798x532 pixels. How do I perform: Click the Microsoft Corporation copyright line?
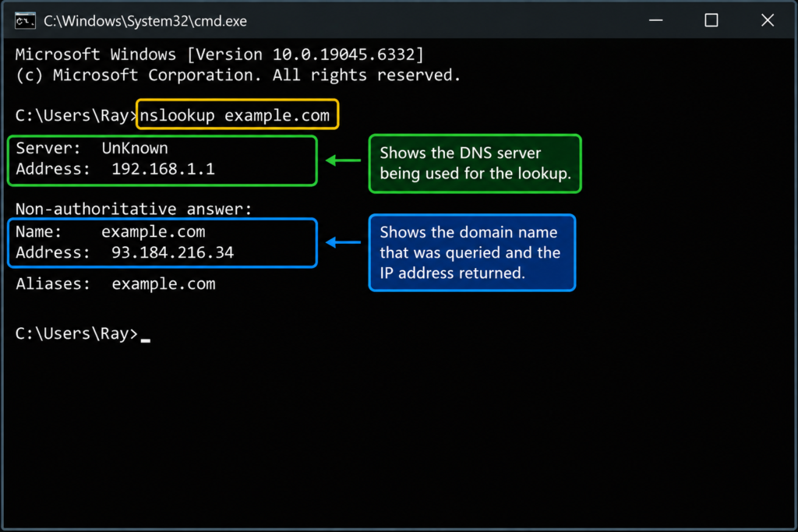(x=238, y=76)
